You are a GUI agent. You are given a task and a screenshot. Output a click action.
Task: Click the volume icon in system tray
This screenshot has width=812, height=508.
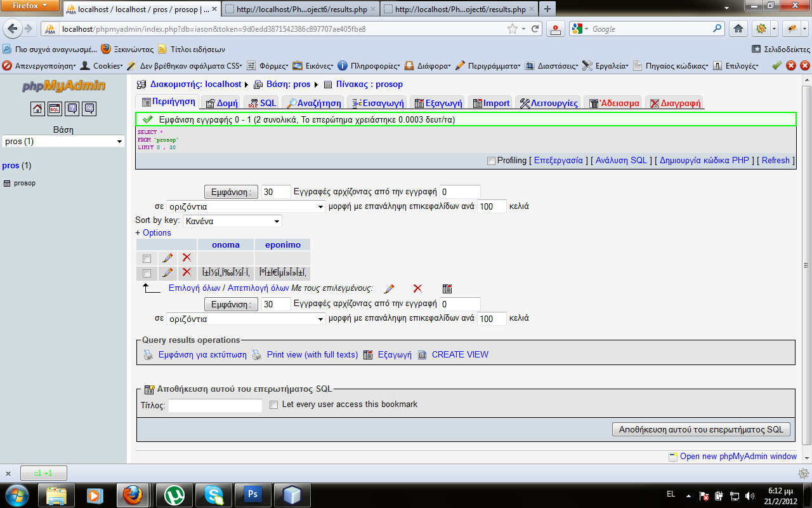coord(750,495)
